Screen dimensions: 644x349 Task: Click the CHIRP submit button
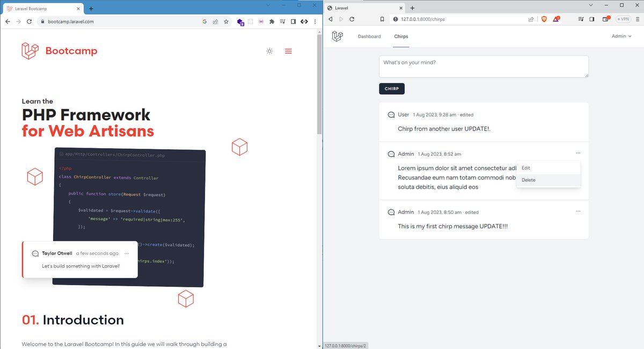coord(392,89)
